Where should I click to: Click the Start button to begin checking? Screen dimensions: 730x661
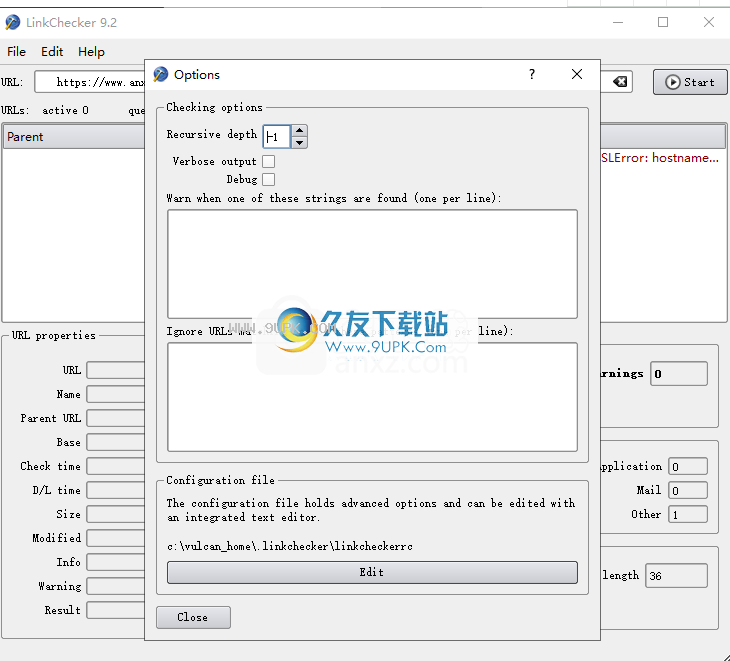pos(690,82)
